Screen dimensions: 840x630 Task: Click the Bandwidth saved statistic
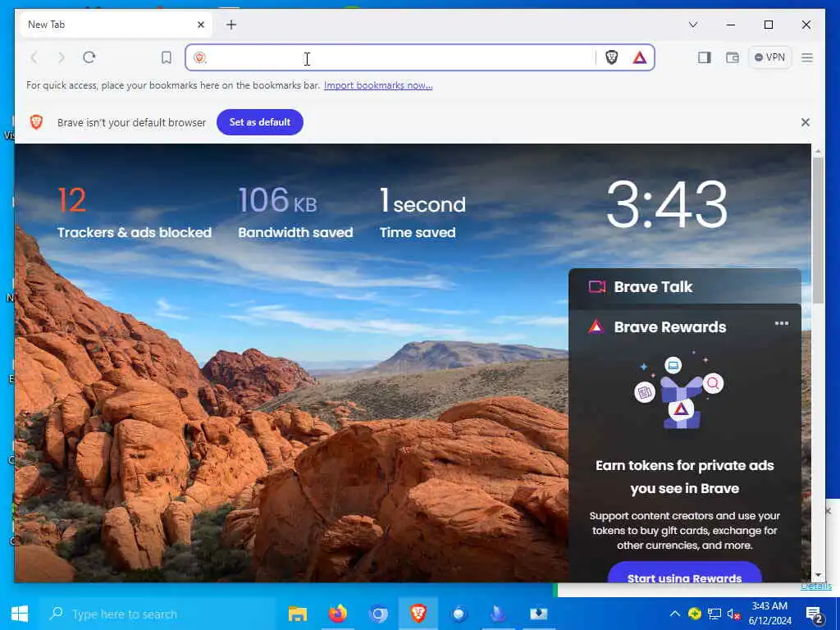click(x=295, y=213)
